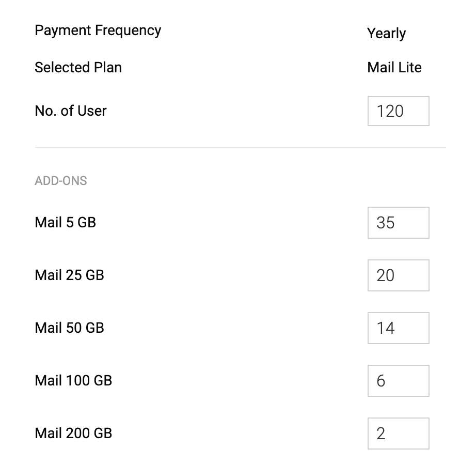Click the Selected Plan label
Viewport: 476px width, 464px height.
coord(78,67)
